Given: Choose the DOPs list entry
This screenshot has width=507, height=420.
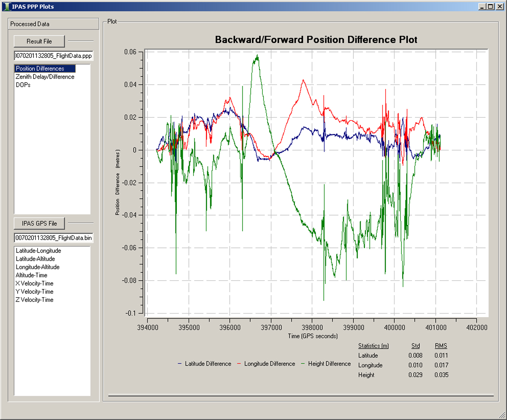Looking at the screenshot, I should click(x=23, y=85).
